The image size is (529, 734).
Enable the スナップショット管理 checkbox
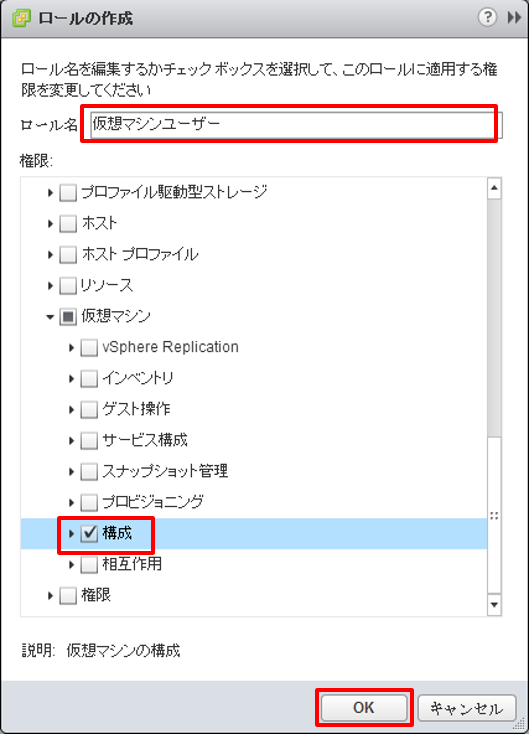tap(89, 471)
